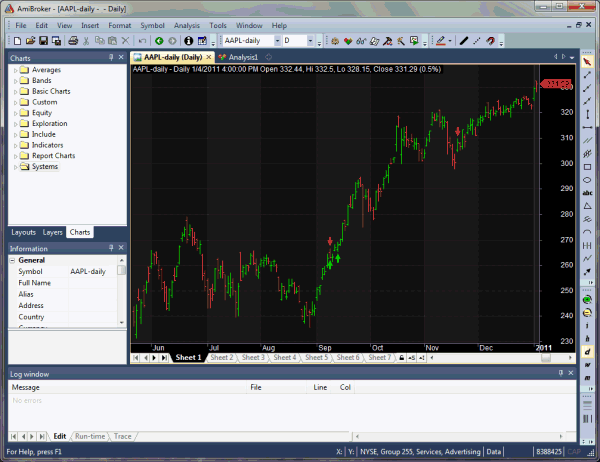Select the Rectangle drawing tool
Viewport: 600px width, 462px height.
click(587, 167)
